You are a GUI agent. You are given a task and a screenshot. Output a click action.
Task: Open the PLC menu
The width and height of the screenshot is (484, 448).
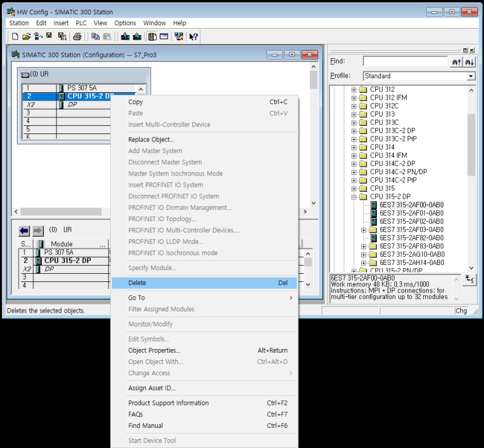coord(81,23)
